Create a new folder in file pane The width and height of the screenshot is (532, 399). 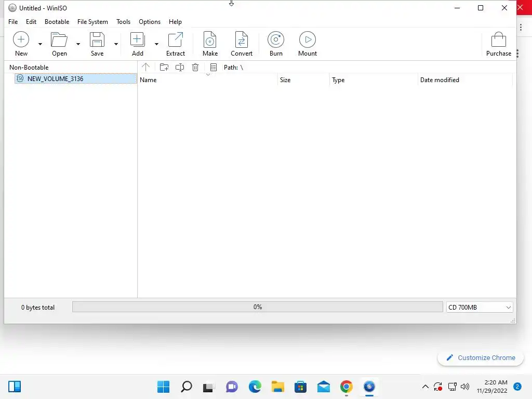(x=164, y=67)
